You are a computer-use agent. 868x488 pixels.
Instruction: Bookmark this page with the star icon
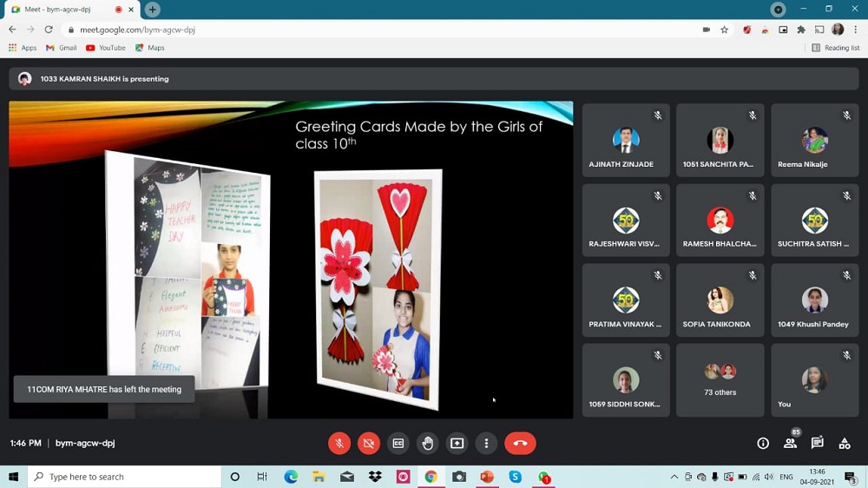click(725, 30)
